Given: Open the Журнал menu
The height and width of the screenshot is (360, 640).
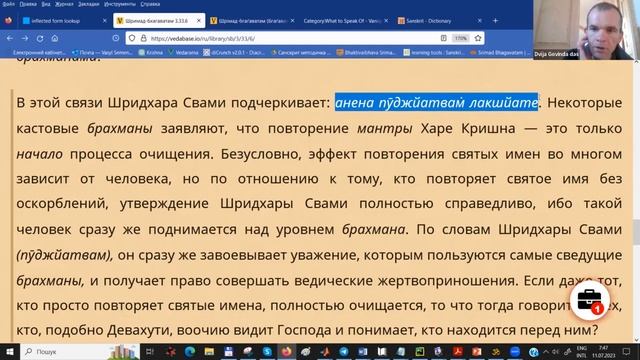Looking at the screenshot, I should (64, 4).
